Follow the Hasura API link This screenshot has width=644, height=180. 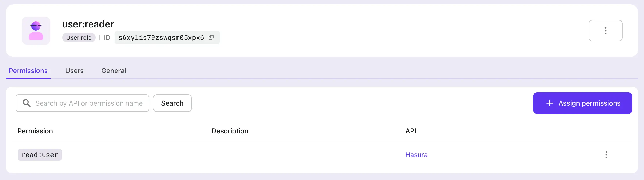(416, 155)
